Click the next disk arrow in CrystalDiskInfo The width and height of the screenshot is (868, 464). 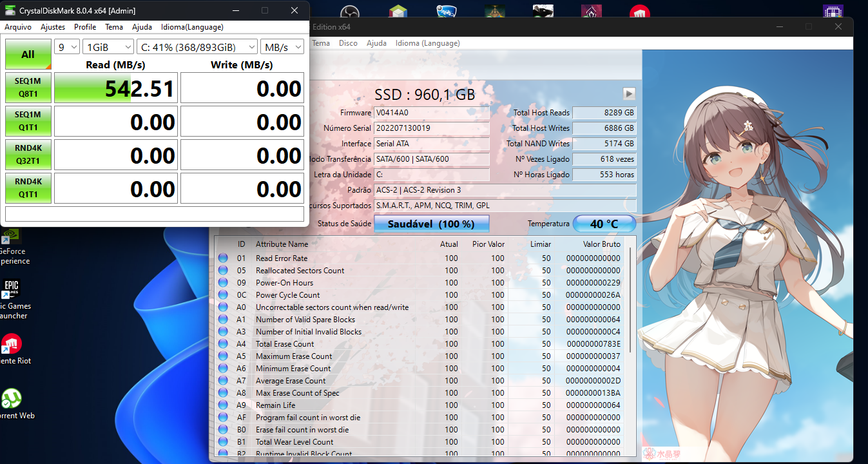coord(629,93)
